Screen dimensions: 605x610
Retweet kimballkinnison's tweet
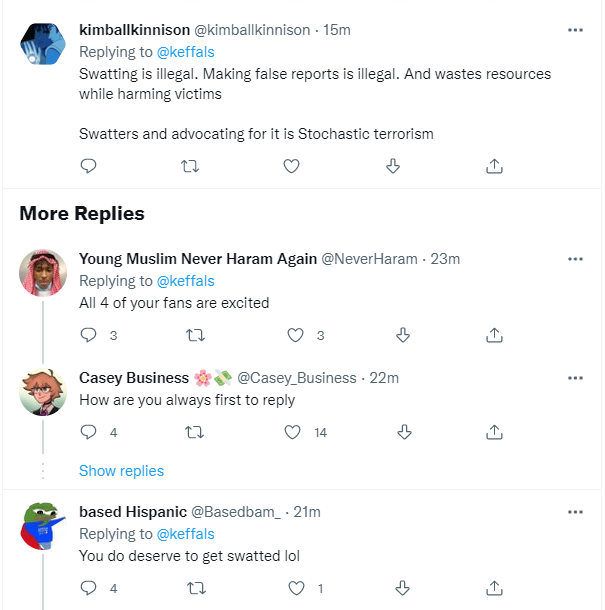pos(188,166)
